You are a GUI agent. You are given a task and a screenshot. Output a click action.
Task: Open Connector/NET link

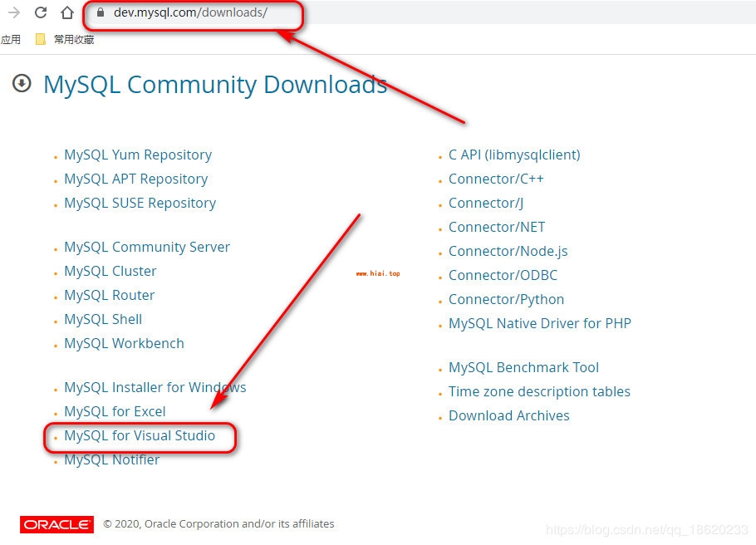point(497,227)
